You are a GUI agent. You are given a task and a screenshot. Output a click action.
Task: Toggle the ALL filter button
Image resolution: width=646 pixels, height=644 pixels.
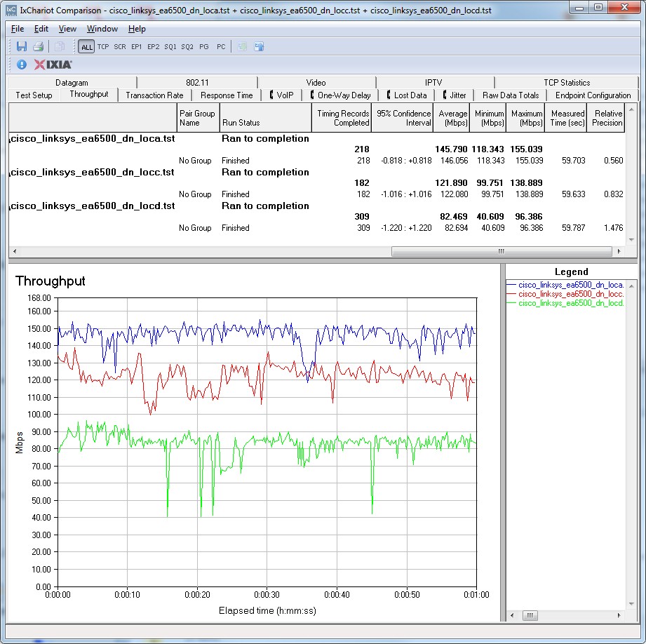(x=86, y=47)
